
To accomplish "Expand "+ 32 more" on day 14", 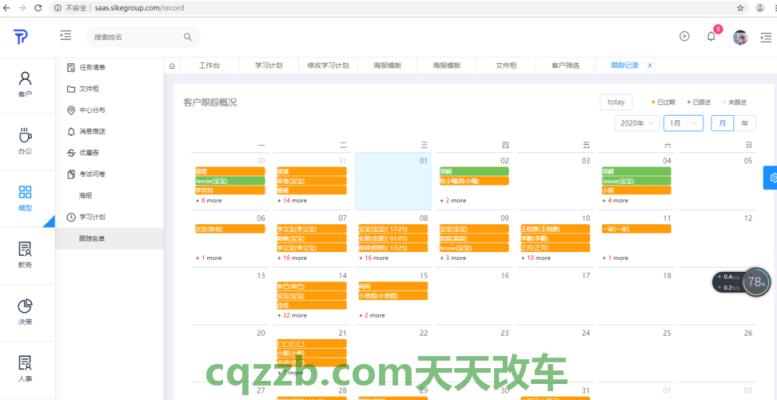I will click(x=295, y=315).
